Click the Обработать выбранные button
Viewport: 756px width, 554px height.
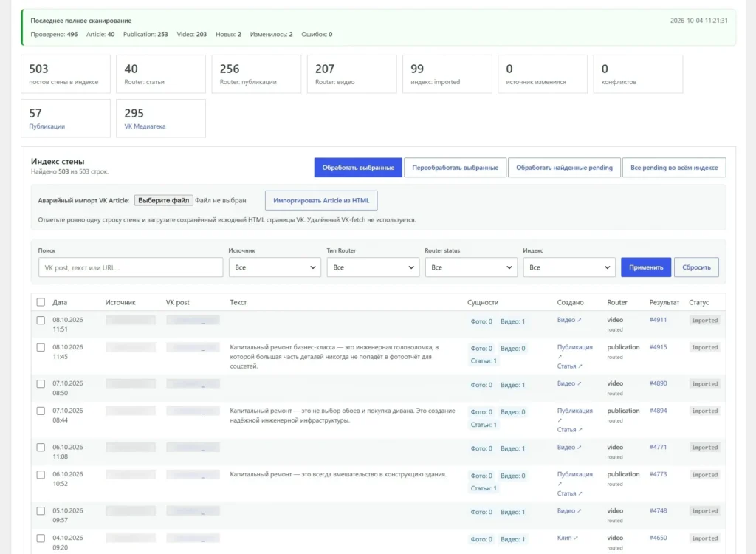click(x=358, y=168)
